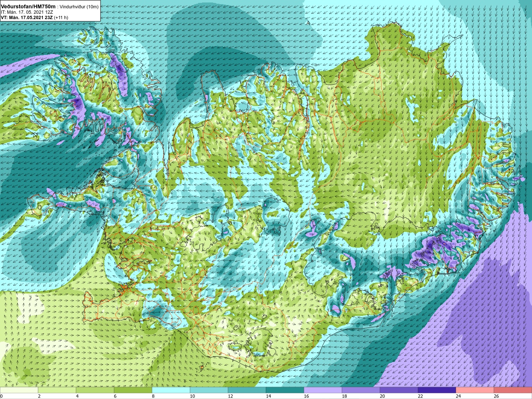
Task: Click the 'Veðurstofan/HM750m' title text
Action: coord(28,7)
